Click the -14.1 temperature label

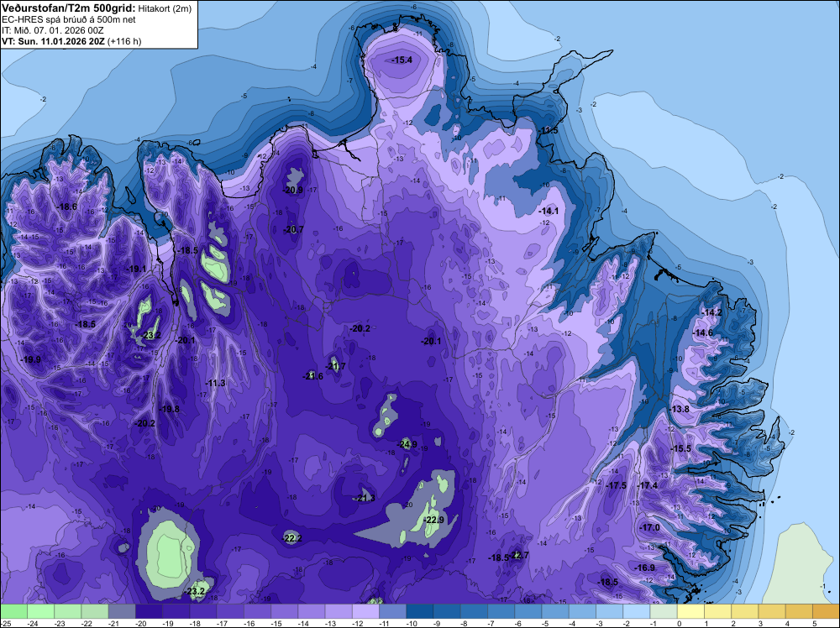point(549,211)
